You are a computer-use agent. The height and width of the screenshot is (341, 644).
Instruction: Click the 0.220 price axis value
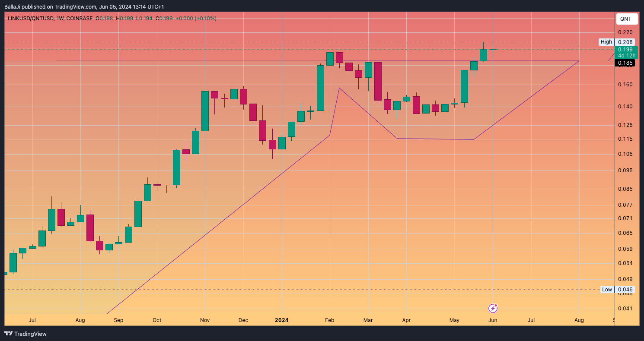pyautogui.click(x=625, y=32)
